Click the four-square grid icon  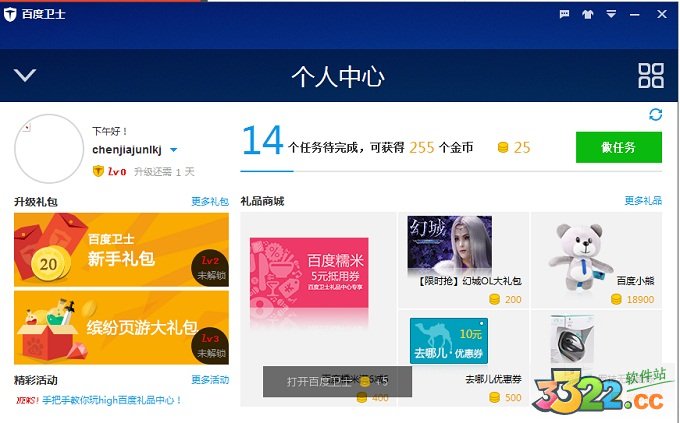coord(651,75)
